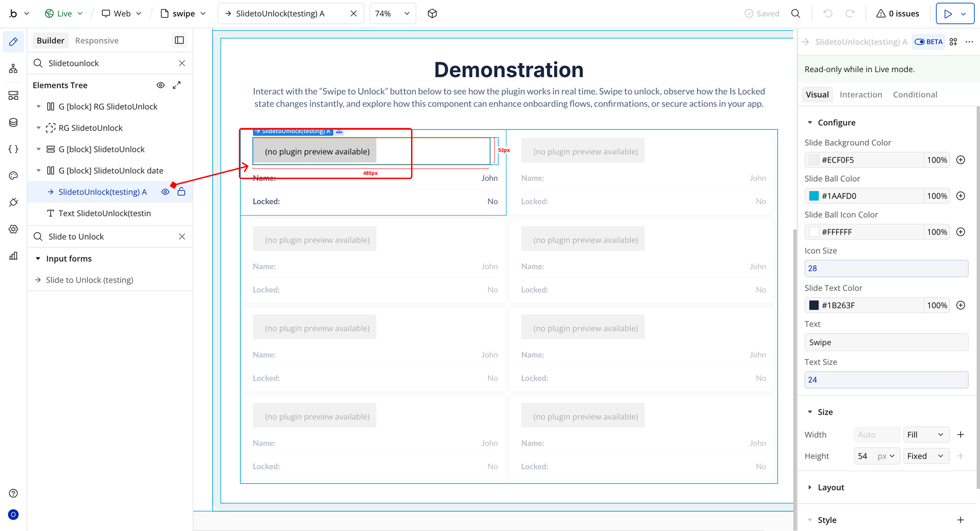Toggle visibility of SlidetoUnlock(testing) A

pos(165,192)
